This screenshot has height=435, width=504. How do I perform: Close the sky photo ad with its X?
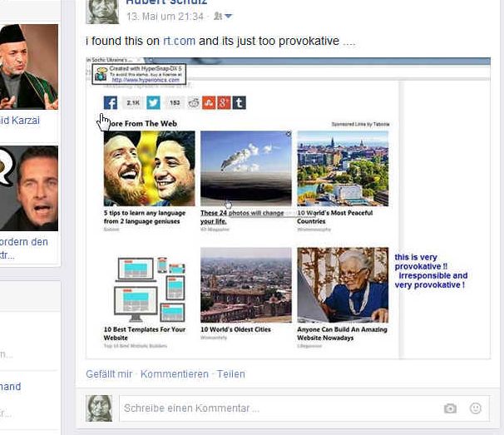pyautogui.click(x=289, y=134)
